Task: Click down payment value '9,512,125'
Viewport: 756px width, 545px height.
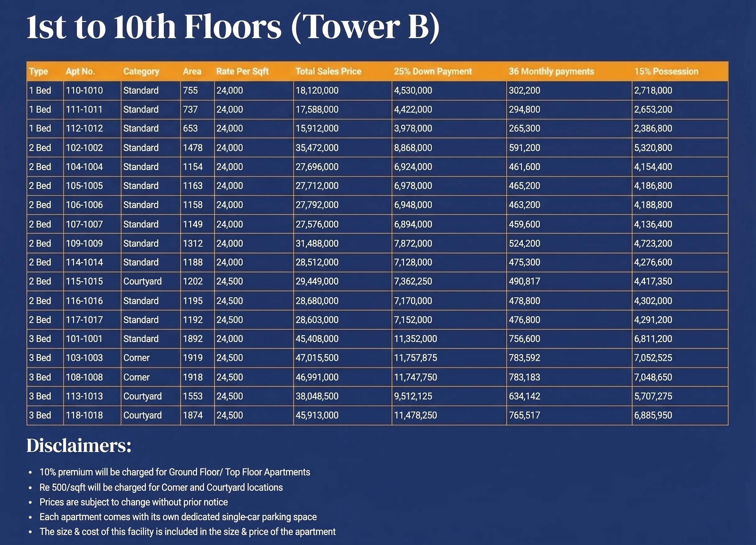Action: [413, 396]
